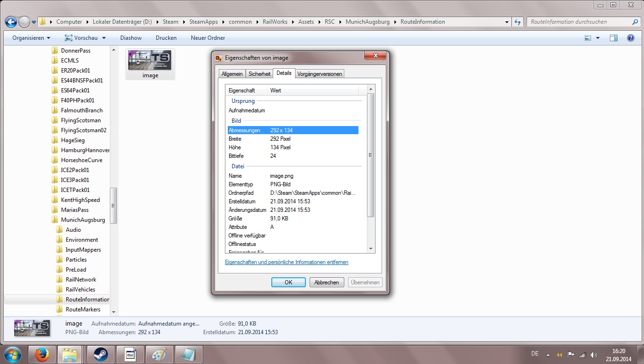The width and height of the screenshot is (644, 364).
Task: Open the Start menu orb
Action: coord(13,355)
